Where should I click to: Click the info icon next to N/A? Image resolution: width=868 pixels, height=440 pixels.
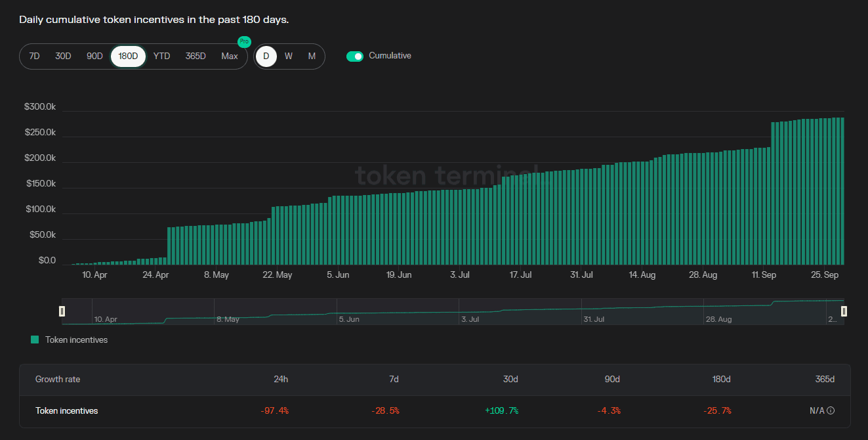[831, 410]
